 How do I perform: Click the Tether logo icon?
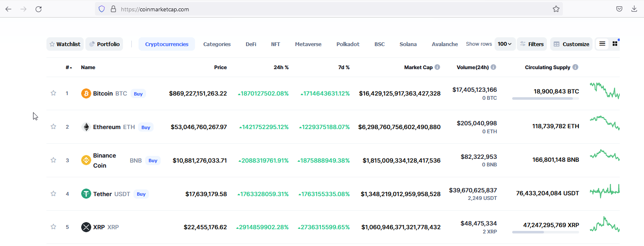[x=86, y=194]
